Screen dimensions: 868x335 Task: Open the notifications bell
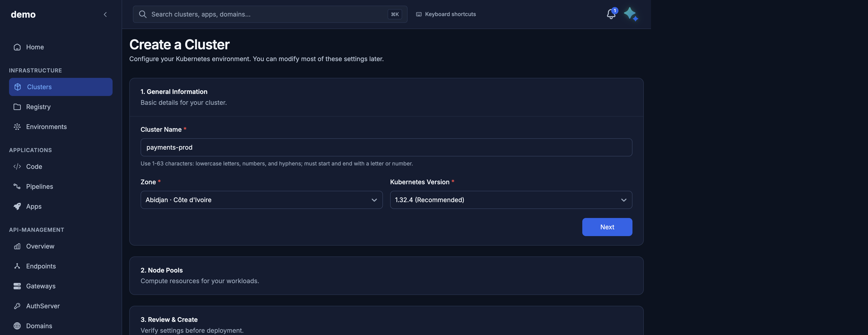tap(611, 14)
